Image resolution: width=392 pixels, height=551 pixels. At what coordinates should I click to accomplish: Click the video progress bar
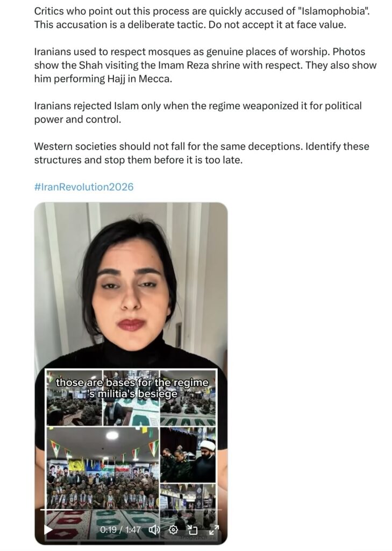[131, 510]
